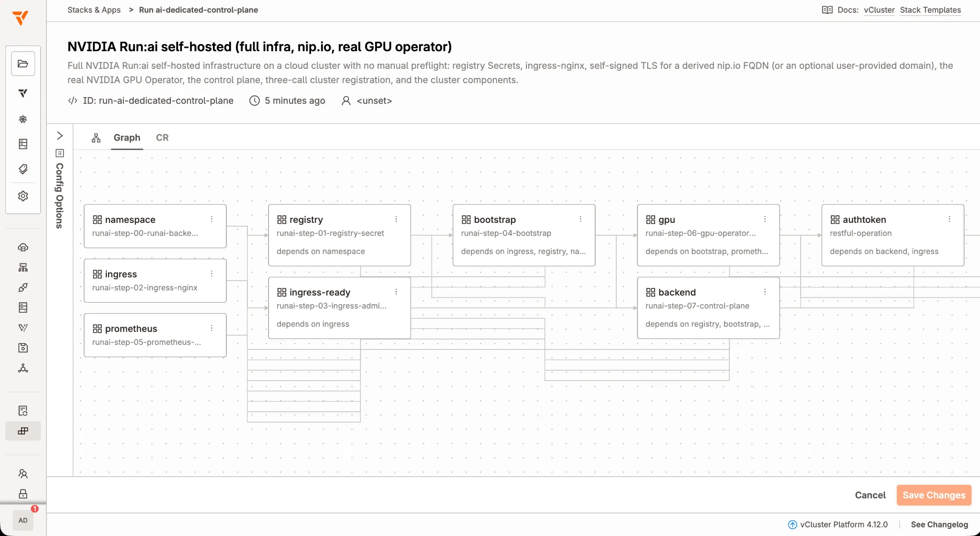Click the ID run-ai-dedicated-control-plane text
Image resolution: width=980 pixels, height=536 pixels.
tap(158, 101)
